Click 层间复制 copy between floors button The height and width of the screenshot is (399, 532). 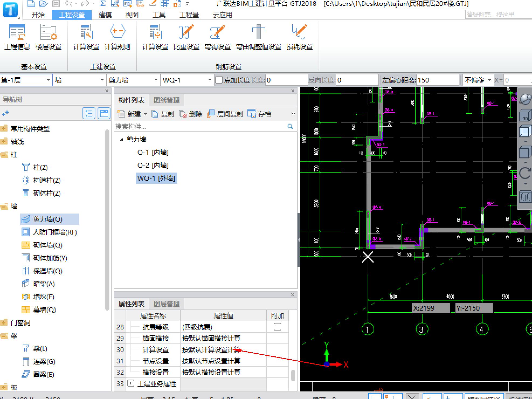pos(225,114)
